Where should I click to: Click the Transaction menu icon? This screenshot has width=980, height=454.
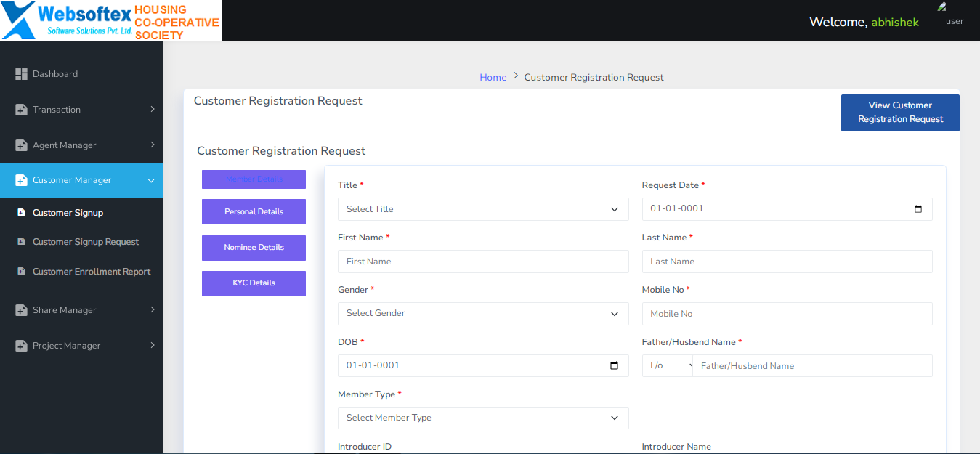[x=21, y=110]
